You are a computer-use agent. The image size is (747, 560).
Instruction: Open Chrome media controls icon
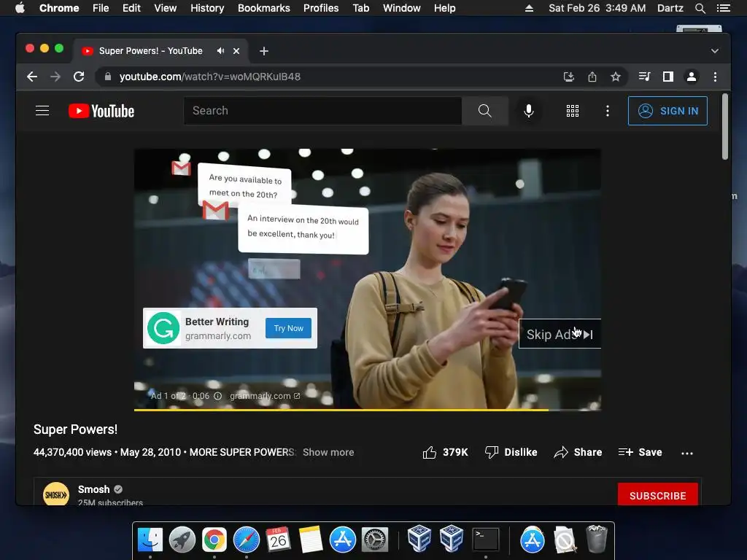(644, 77)
